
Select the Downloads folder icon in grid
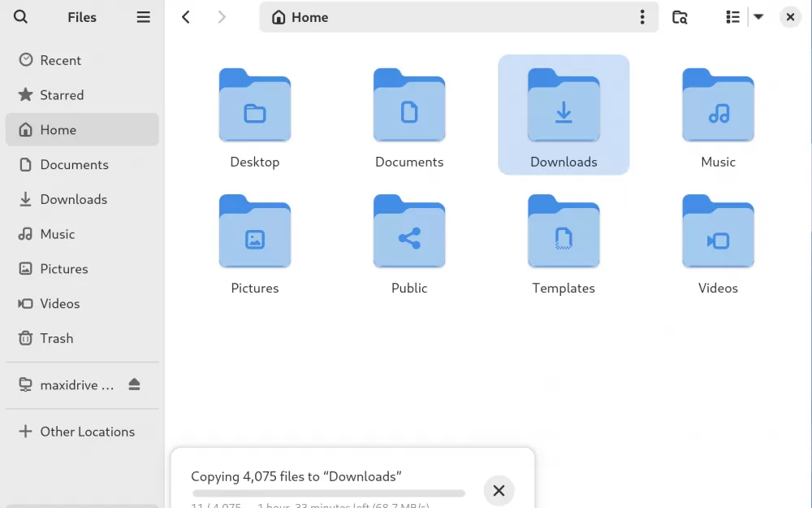564,105
